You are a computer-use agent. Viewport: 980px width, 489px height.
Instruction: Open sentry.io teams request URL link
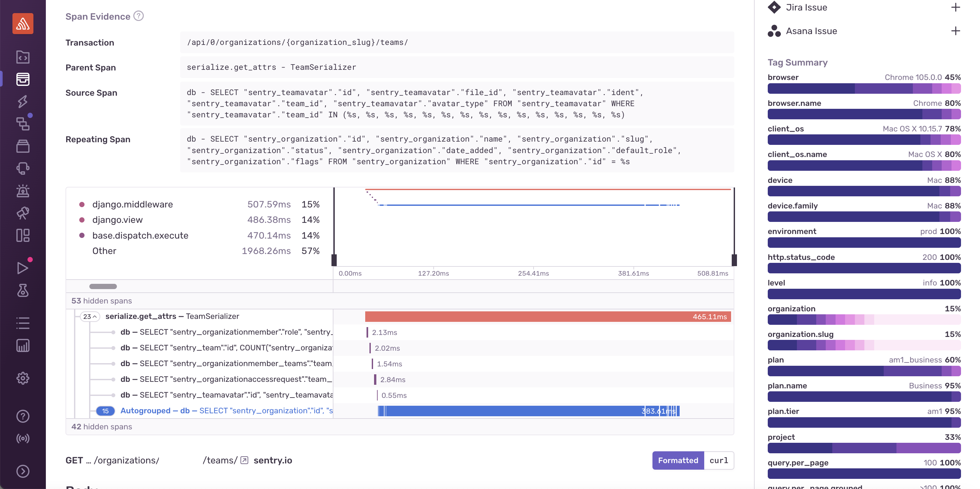[244, 460]
